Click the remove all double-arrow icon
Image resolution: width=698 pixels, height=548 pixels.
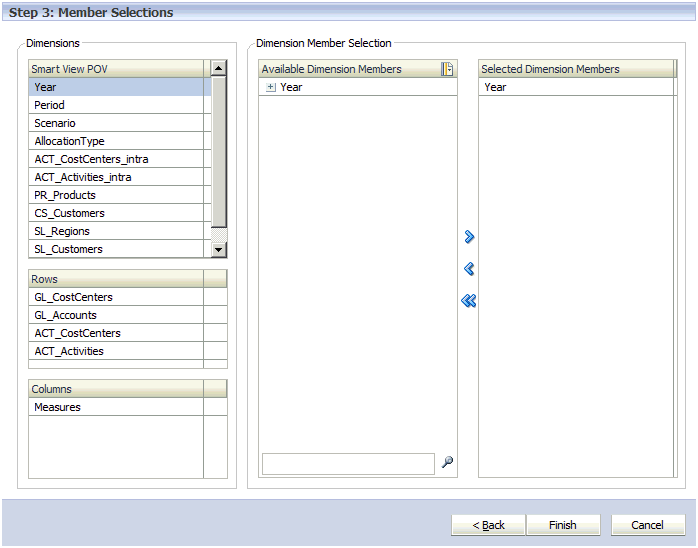[469, 300]
